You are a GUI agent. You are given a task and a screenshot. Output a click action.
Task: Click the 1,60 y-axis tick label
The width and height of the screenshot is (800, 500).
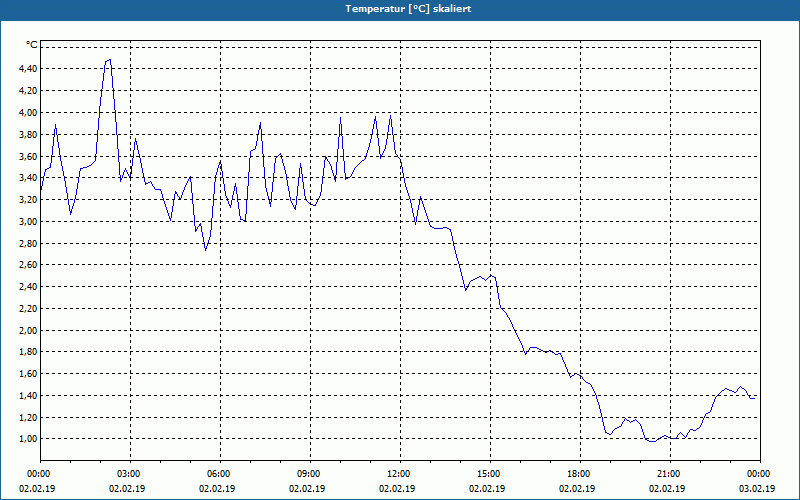click(28, 373)
